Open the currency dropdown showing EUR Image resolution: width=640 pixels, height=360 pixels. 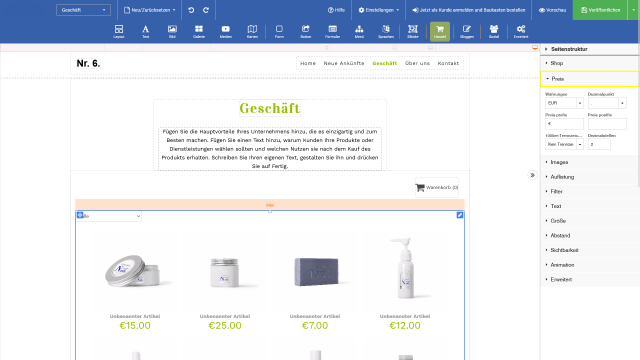click(564, 103)
